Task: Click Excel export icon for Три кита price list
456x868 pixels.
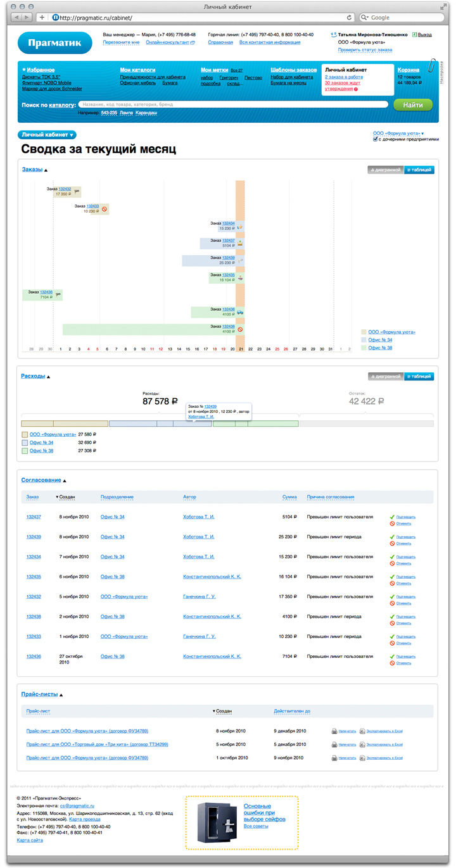Action: click(x=362, y=744)
